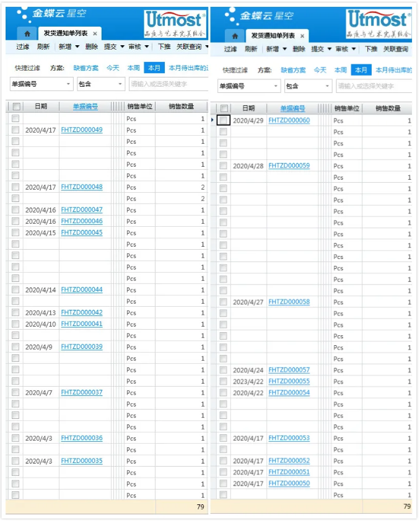Select 本周 filter in left window

pyautogui.click(x=134, y=68)
